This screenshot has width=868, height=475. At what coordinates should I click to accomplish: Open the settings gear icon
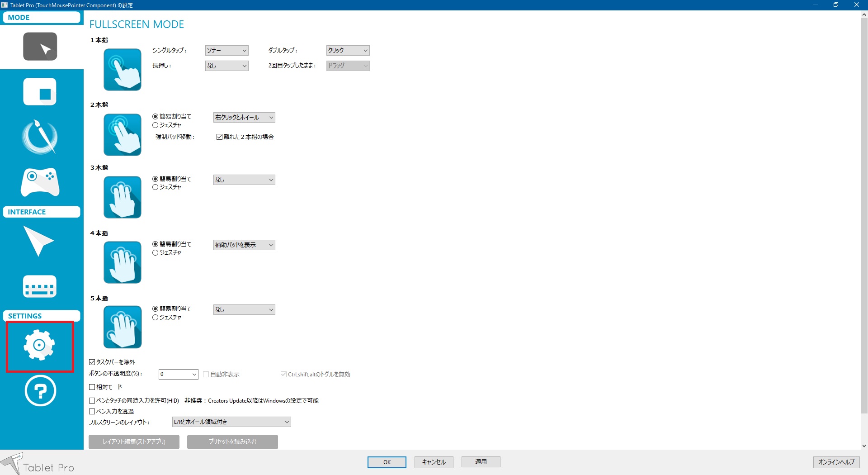(x=40, y=346)
